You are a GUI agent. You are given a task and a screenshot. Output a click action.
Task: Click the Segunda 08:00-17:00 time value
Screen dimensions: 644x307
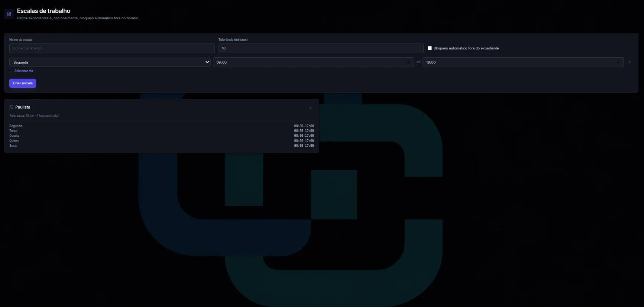pos(304,126)
